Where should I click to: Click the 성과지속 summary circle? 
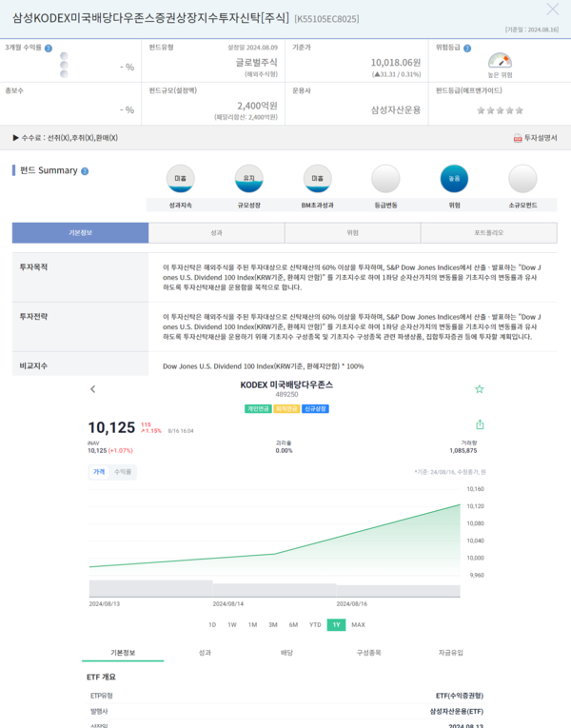coord(181,178)
